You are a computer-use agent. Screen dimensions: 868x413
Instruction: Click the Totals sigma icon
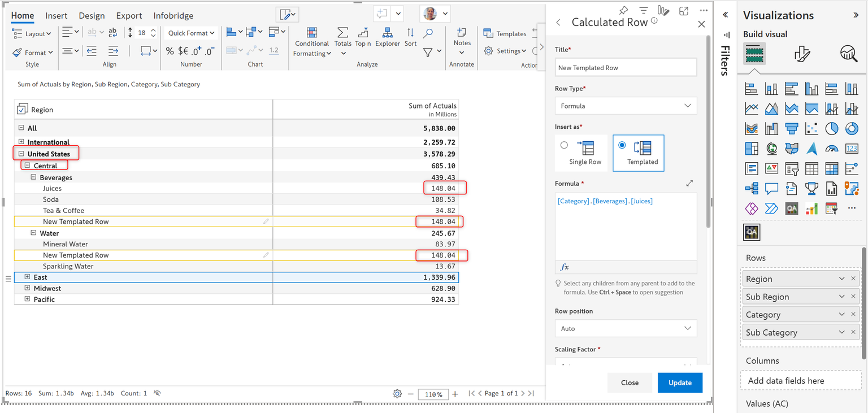point(342,34)
